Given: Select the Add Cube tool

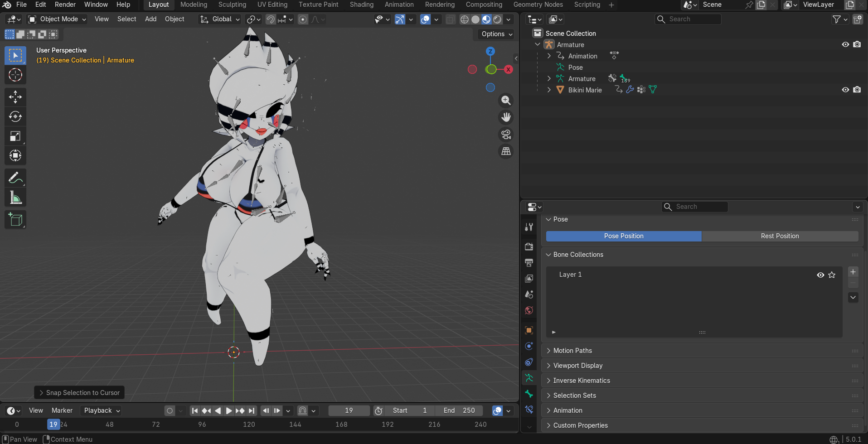Looking at the screenshot, I should (x=15, y=219).
